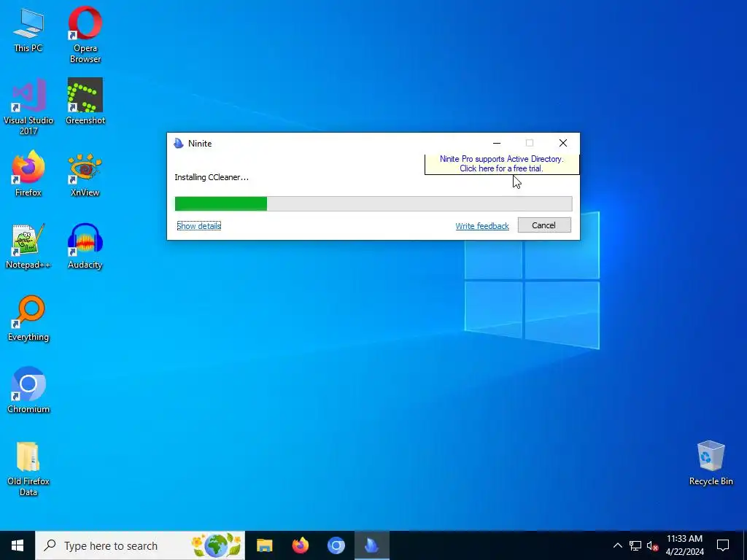Click the XnView desktop icon

coord(85,174)
